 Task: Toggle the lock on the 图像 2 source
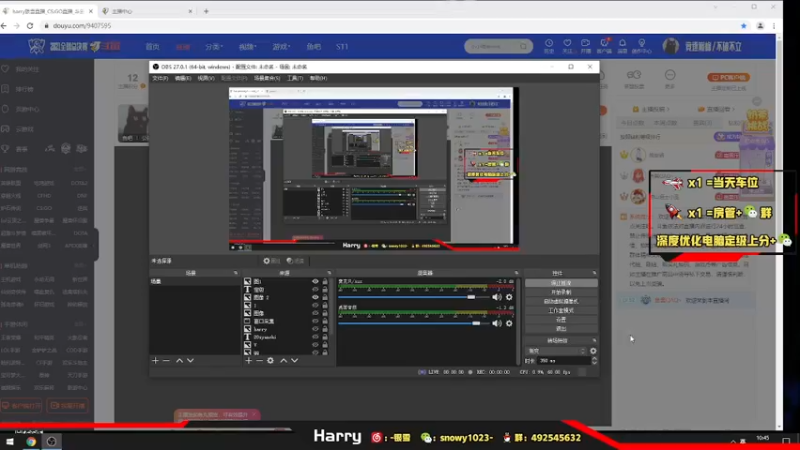[325, 297]
